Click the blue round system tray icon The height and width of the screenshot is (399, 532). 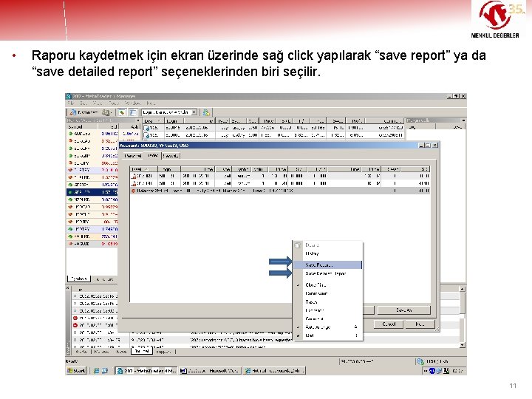(432, 371)
